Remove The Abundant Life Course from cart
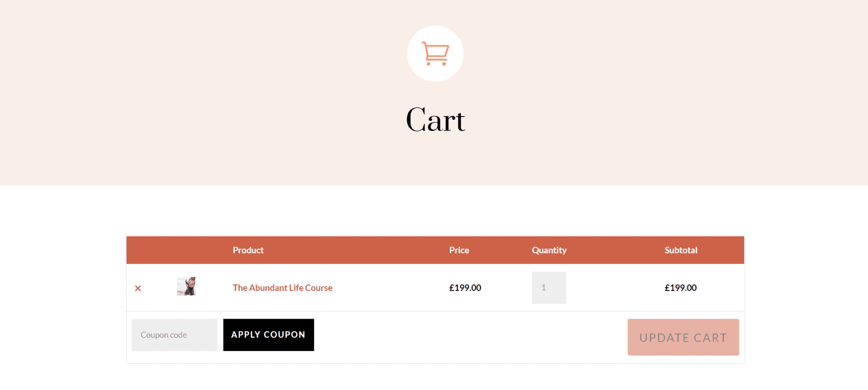 138,288
